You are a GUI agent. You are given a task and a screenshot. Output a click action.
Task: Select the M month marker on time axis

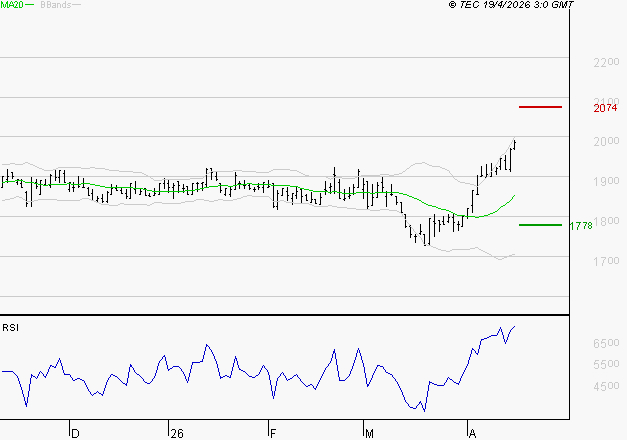[369, 433]
